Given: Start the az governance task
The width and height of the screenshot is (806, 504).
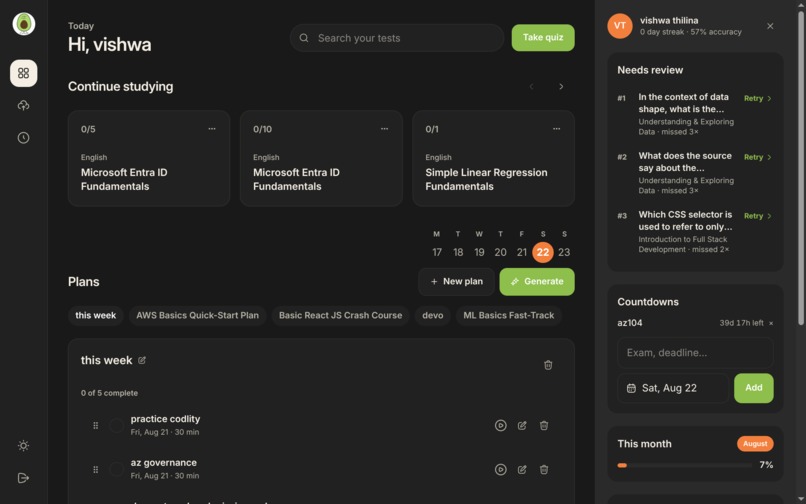Looking at the screenshot, I should (501, 470).
